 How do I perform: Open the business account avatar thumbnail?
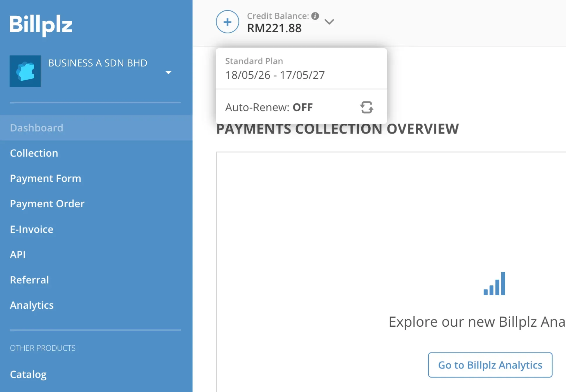coord(25,71)
